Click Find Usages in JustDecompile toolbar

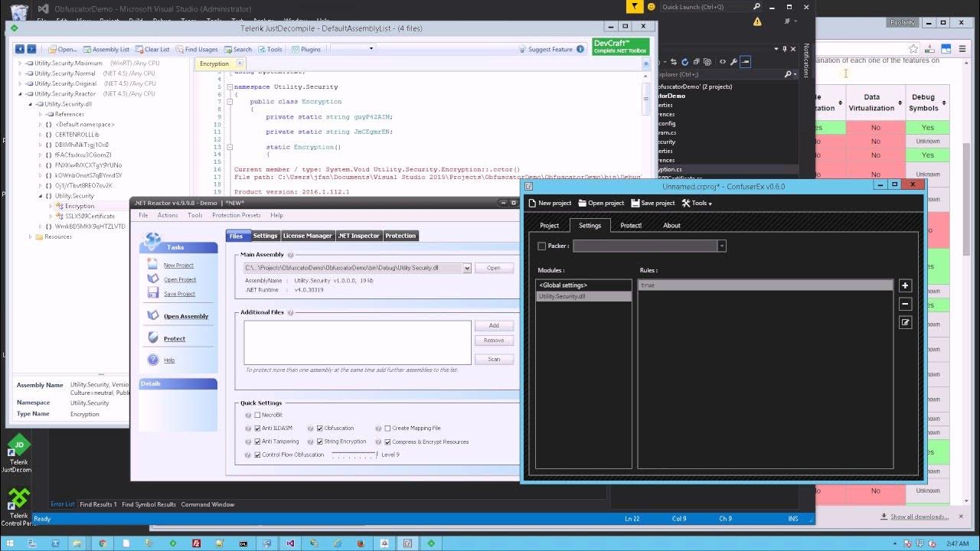point(196,49)
